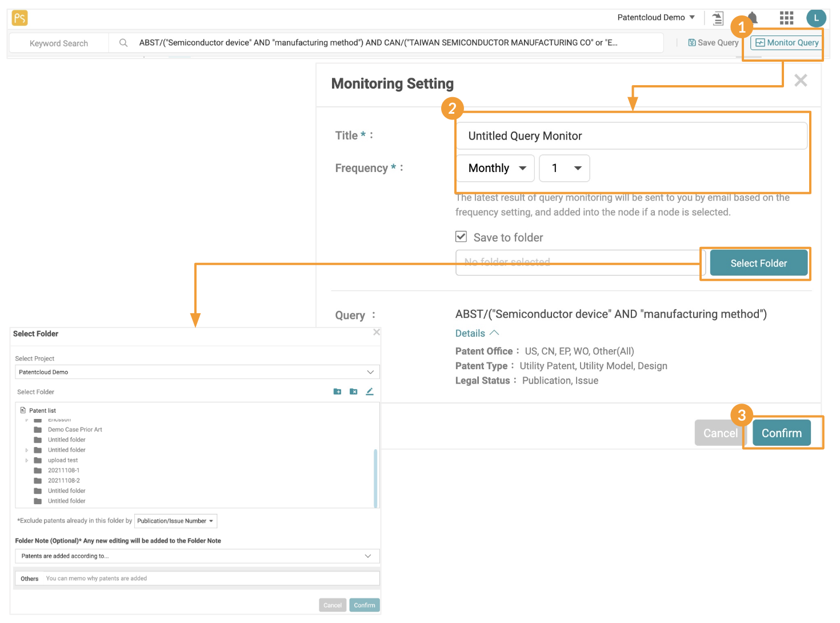Click the rename folder pencil icon

[369, 392]
